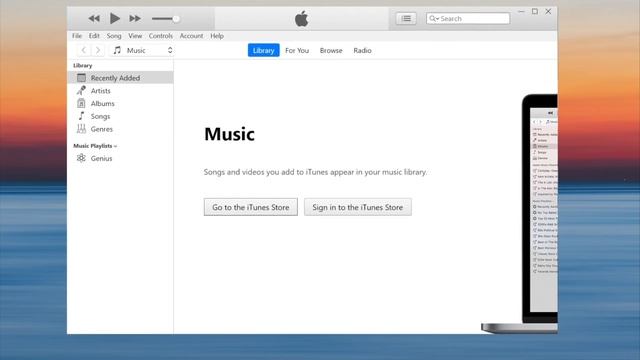
Task: Select Albums in the sidebar
Action: [120, 103]
